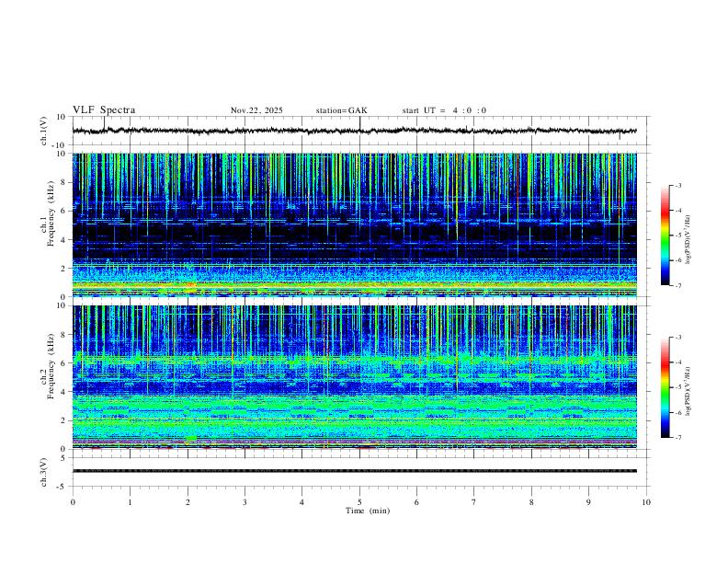728x563 pixels.
Task: Click the "-3" tick on ch.1 colorbar
Action: 678,185
